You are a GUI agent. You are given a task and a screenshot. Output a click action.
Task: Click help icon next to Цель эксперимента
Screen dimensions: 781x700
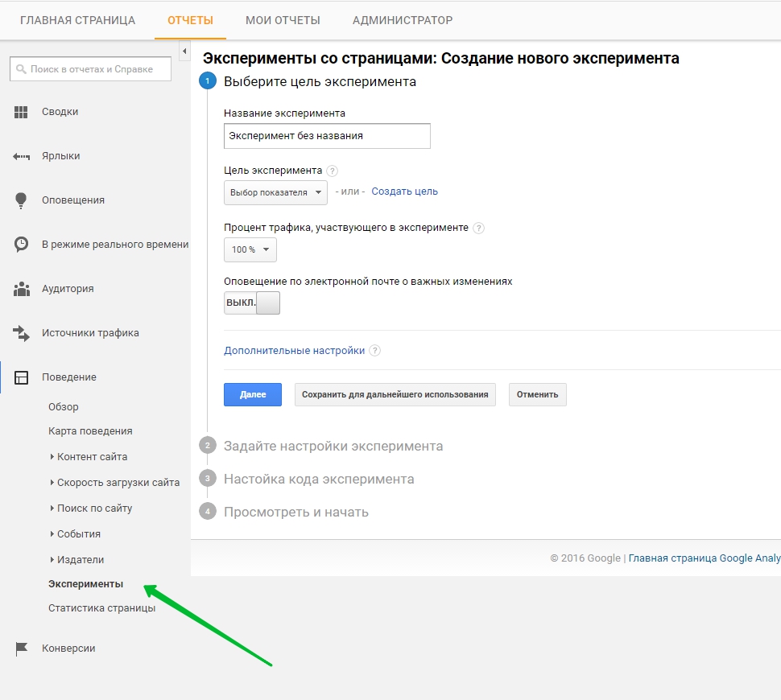pos(332,171)
